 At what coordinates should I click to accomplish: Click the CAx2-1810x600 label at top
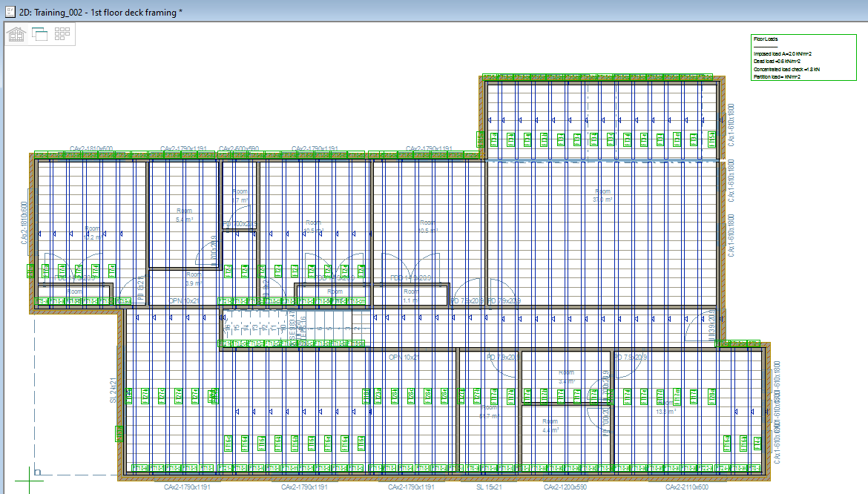coord(91,149)
